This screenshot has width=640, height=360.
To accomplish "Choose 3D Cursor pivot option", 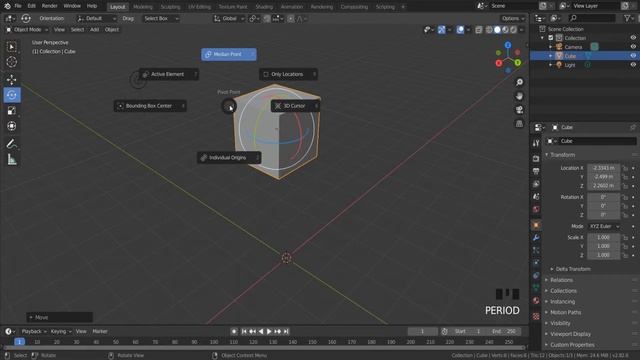I will point(296,106).
